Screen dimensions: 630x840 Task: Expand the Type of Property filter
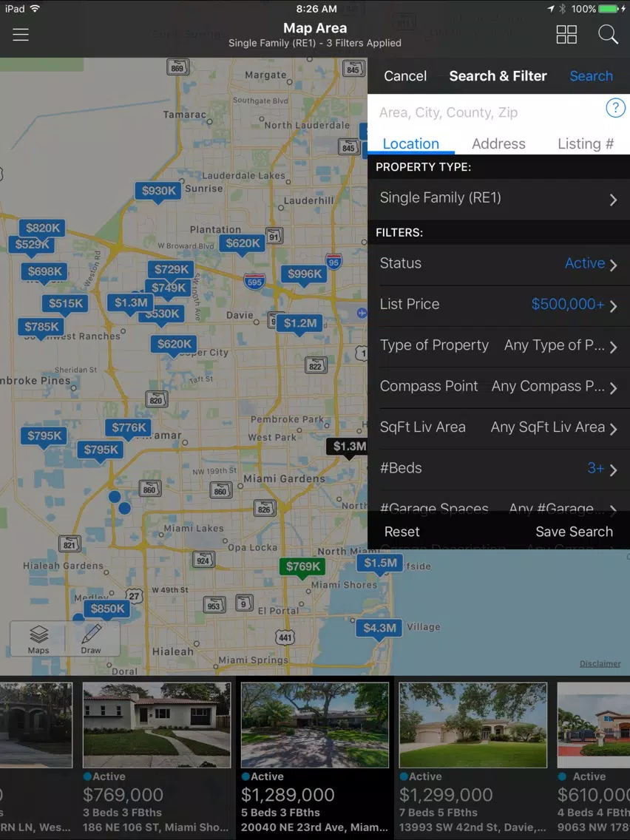click(498, 346)
